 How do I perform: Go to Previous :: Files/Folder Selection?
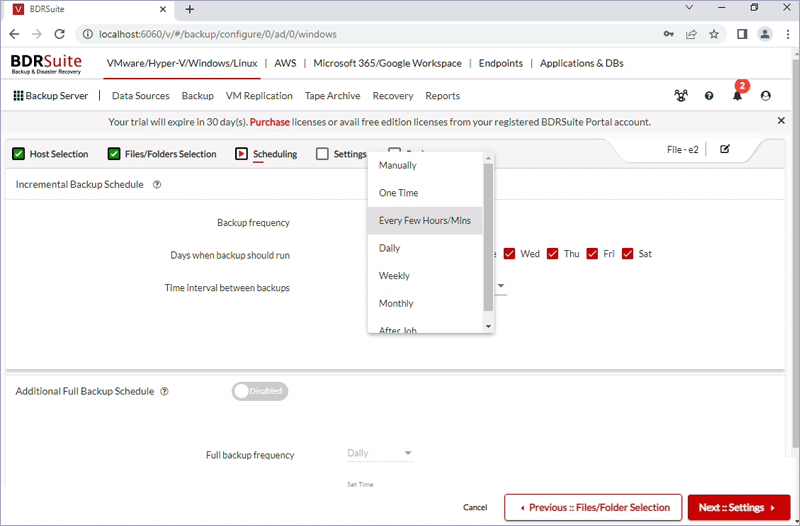pyautogui.click(x=593, y=508)
